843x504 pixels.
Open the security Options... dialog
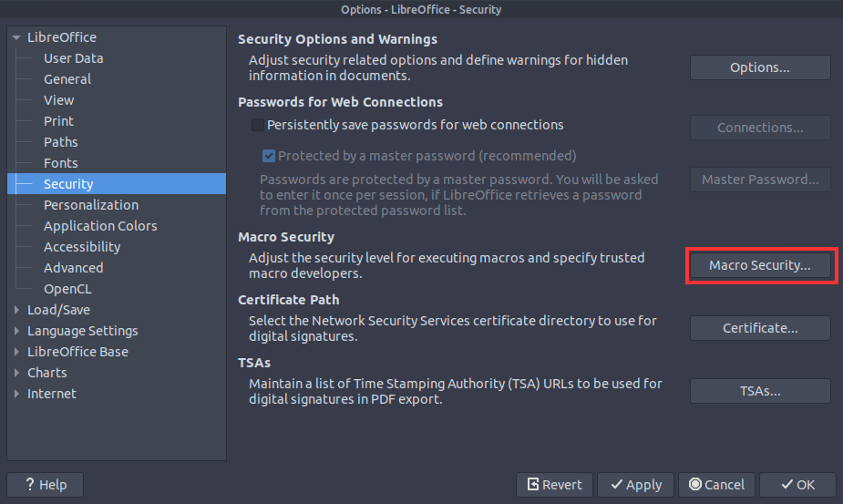click(760, 67)
